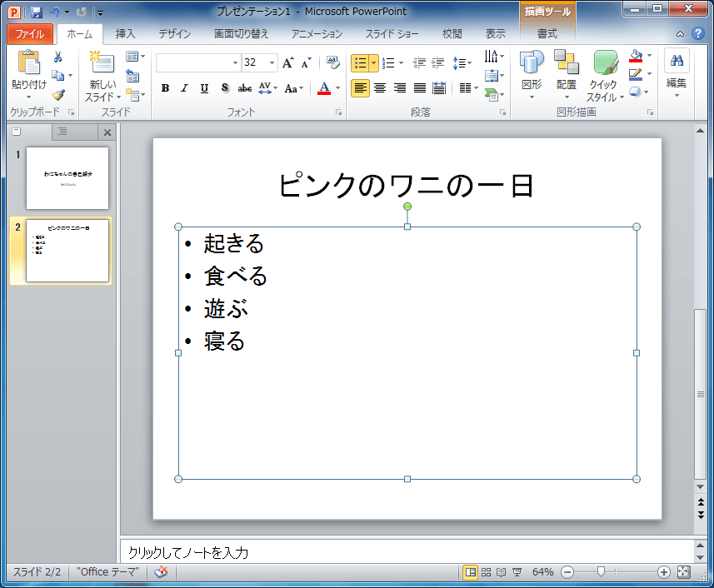The width and height of the screenshot is (714, 588).
Task: Click the Decrease list level icon
Action: click(x=419, y=62)
